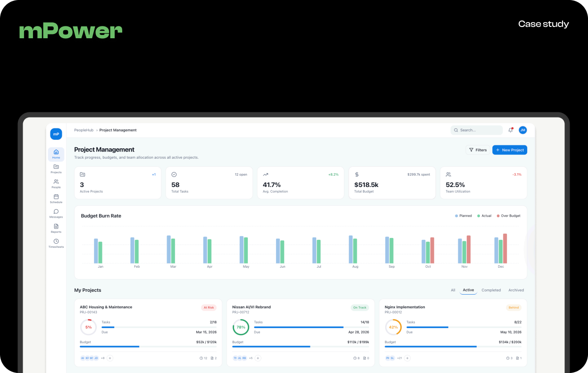The image size is (588, 373).
Task: Toggle the Planned legend series
Action: 463,216
